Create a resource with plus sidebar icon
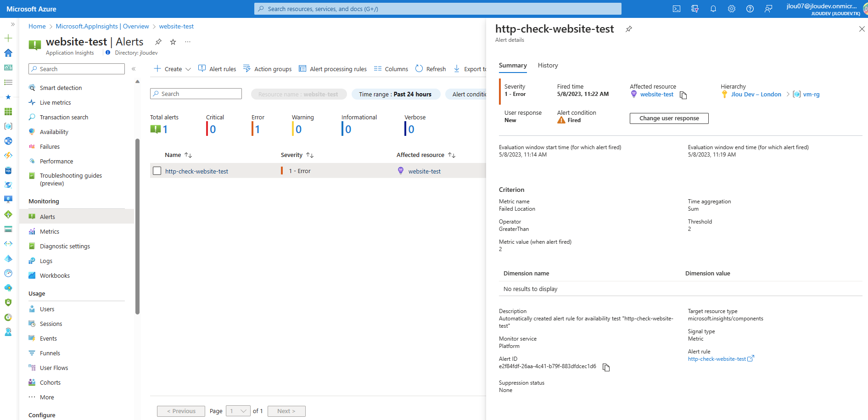Screen dimensions: 868x420 click(8, 38)
